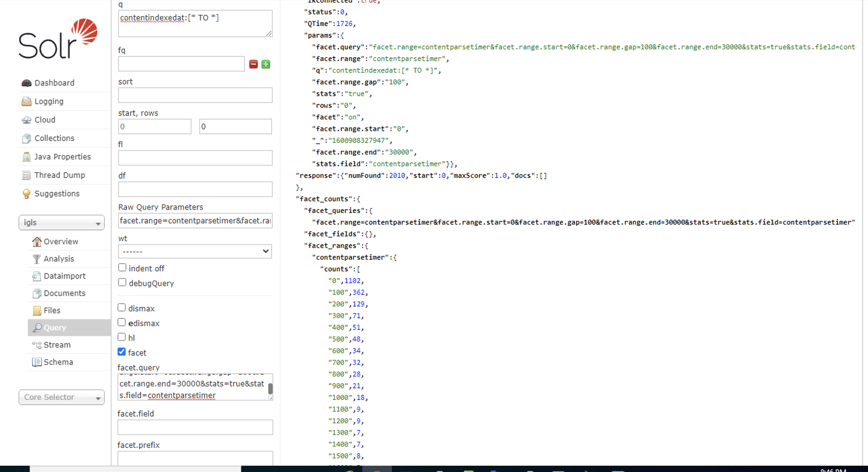The height and width of the screenshot is (472, 868).
Task: Open the Overview link for igls
Action: tap(61, 242)
